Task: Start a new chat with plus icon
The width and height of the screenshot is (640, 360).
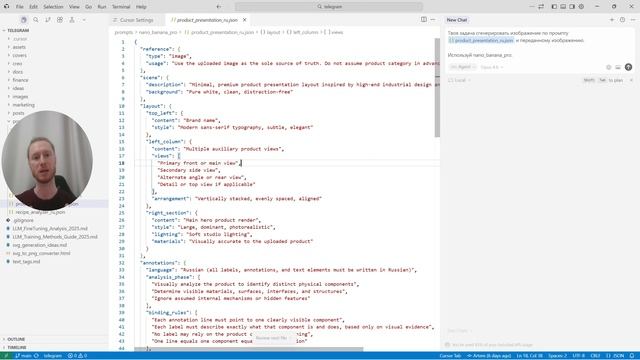Action: (611, 20)
